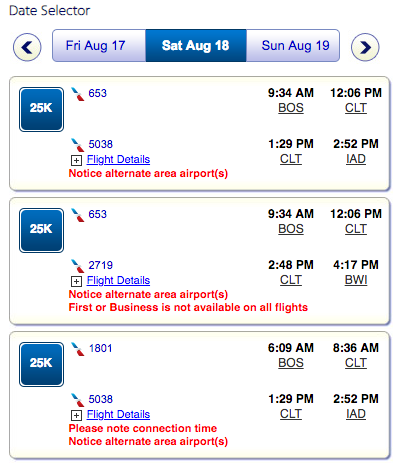The width and height of the screenshot is (396, 464).
Task: Click airline logo beside flight 2719
Action: [78, 266]
